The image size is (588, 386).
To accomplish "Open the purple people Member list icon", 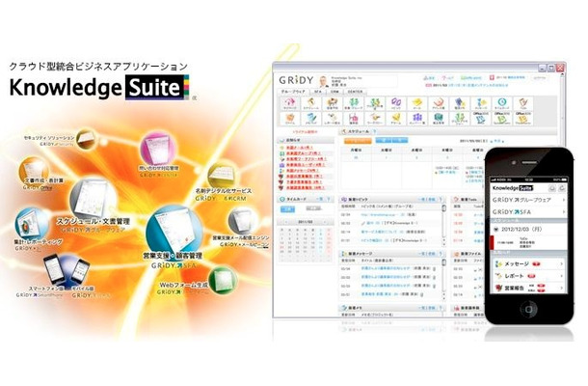I will coord(416,119).
